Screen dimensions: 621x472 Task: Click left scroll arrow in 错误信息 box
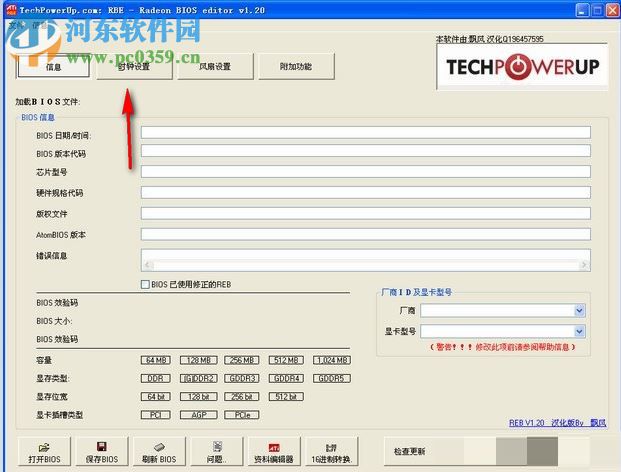[148, 265]
